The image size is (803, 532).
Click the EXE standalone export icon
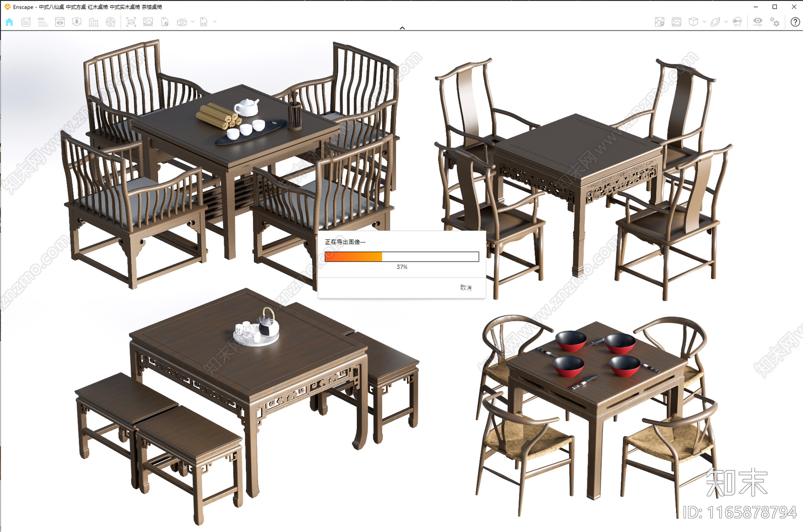[x=204, y=22]
